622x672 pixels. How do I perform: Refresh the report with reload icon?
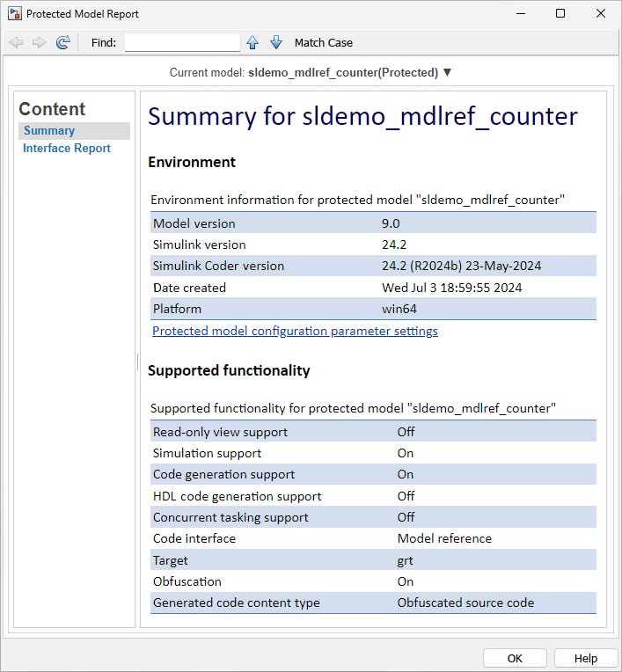63,42
